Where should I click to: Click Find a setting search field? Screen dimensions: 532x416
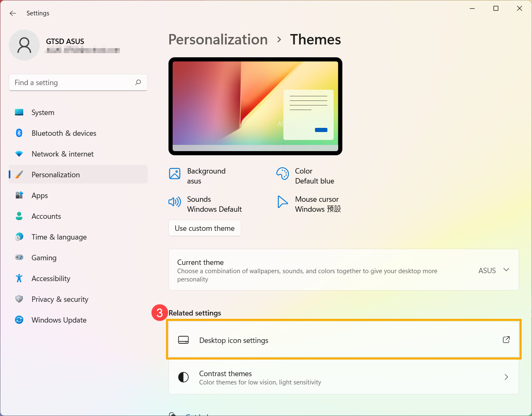[x=78, y=82]
